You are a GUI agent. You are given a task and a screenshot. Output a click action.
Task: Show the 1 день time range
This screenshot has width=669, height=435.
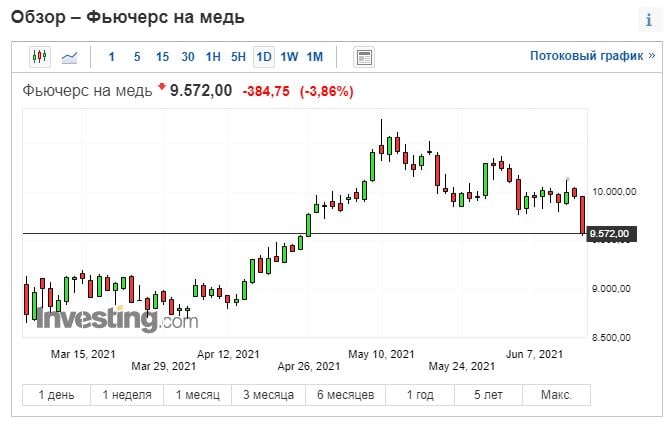pos(56,395)
